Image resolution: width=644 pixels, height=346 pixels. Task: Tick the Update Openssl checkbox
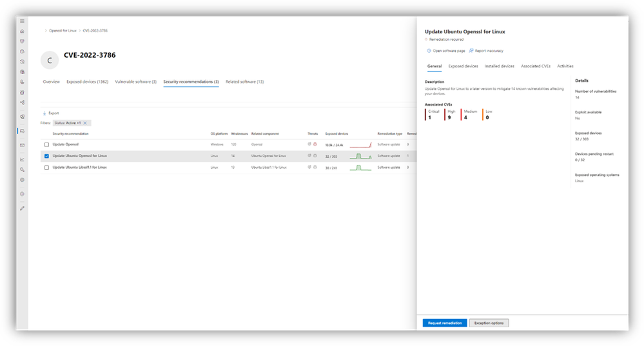[x=46, y=144]
